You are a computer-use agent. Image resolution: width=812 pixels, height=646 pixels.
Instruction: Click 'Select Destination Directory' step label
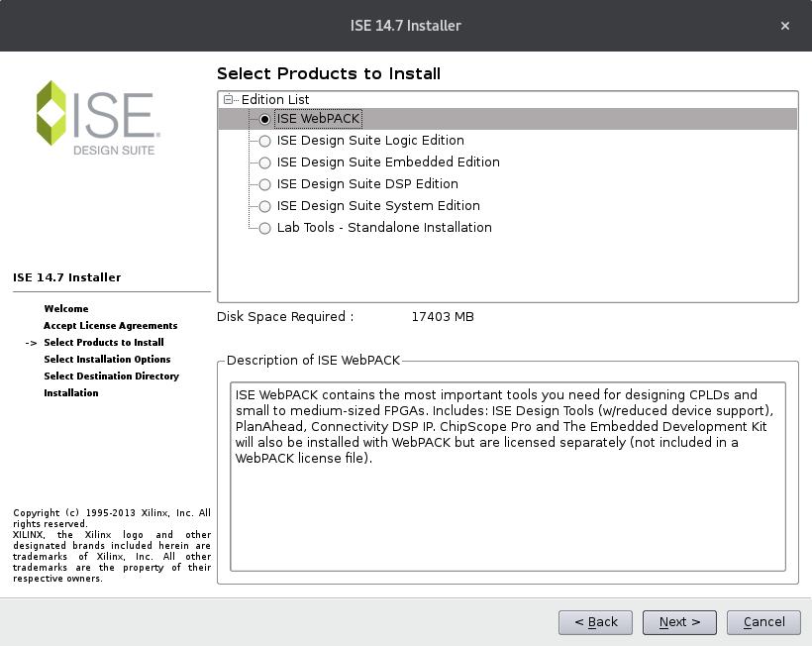coord(111,377)
